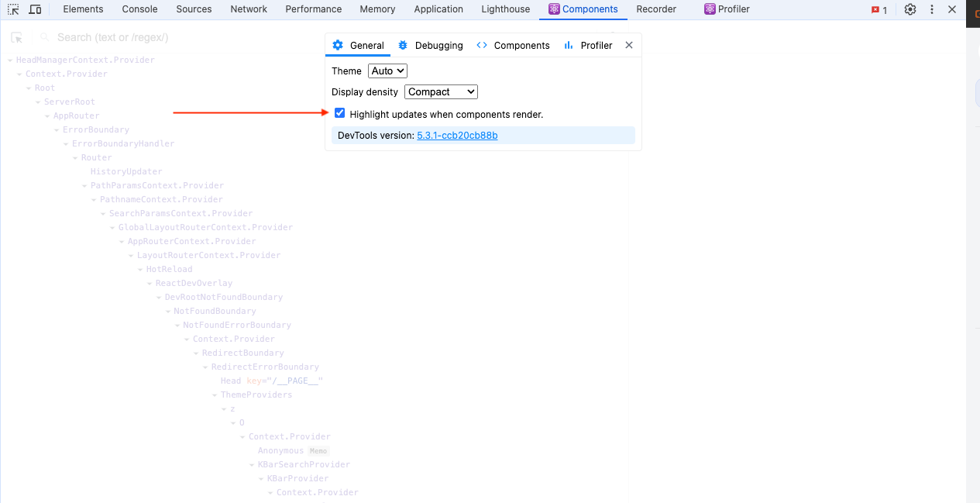Image resolution: width=980 pixels, height=503 pixels.
Task: Collapse the AppRouter tree node
Action: [x=47, y=116]
